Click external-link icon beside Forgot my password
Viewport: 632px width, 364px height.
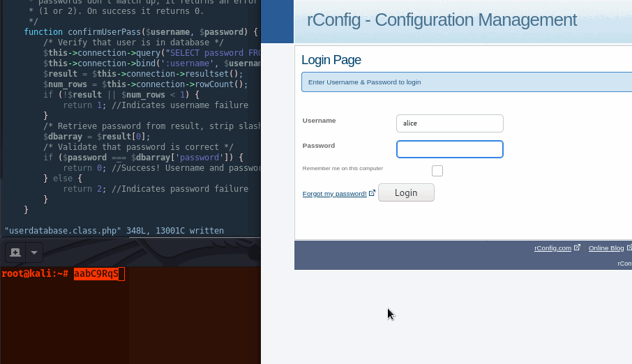(x=372, y=193)
